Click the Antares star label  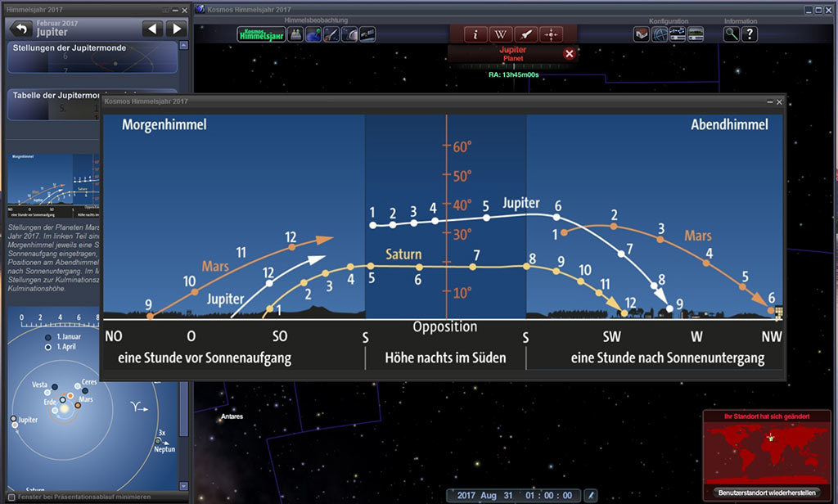point(232,416)
